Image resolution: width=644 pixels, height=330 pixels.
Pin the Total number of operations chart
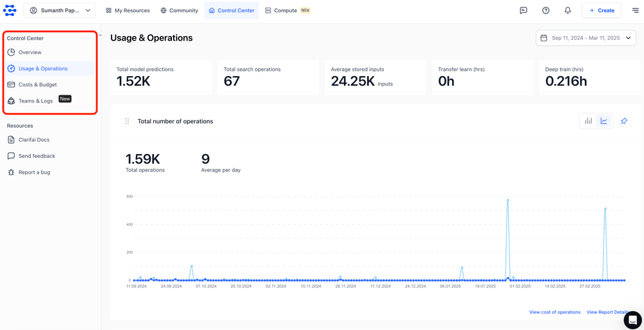623,121
